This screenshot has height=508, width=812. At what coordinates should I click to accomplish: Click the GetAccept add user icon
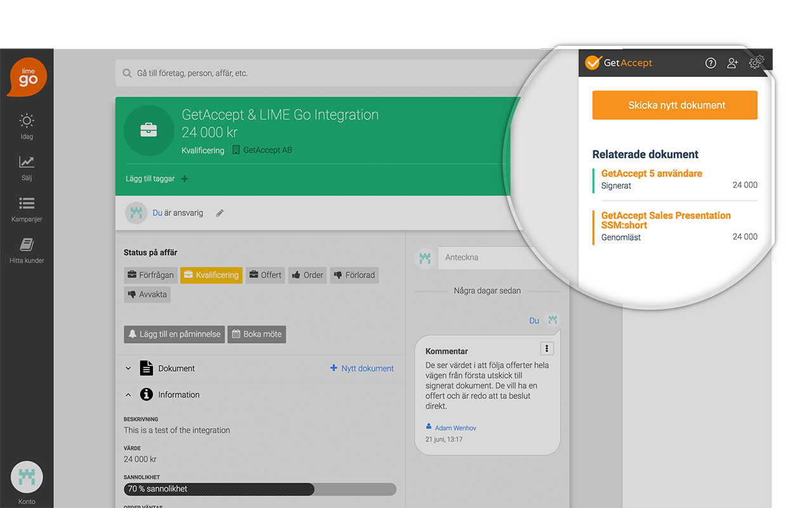point(733,63)
